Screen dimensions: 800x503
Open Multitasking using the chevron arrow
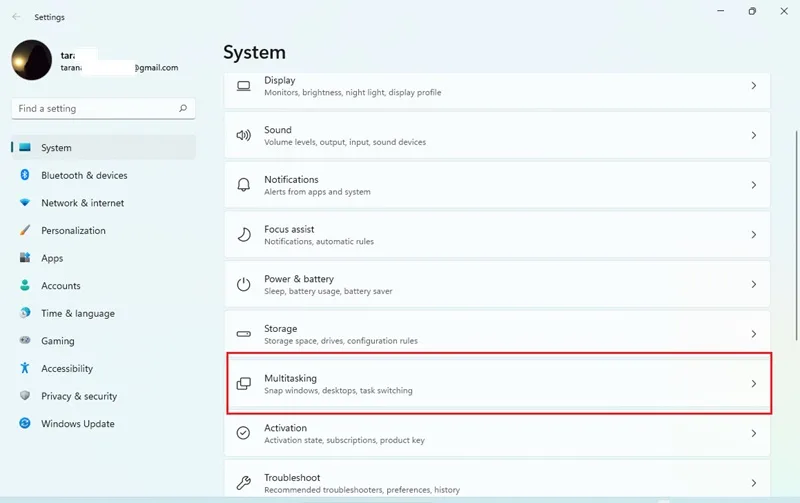point(754,384)
